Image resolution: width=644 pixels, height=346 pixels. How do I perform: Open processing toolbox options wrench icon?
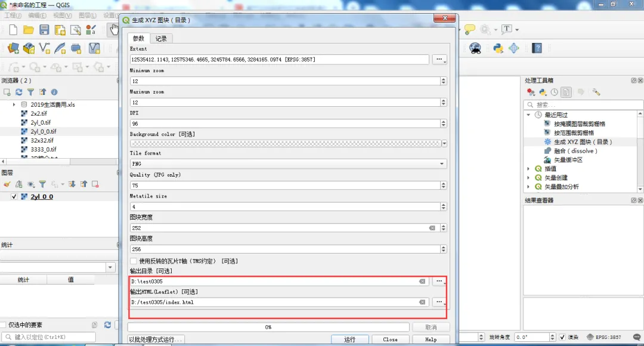pos(596,92)
